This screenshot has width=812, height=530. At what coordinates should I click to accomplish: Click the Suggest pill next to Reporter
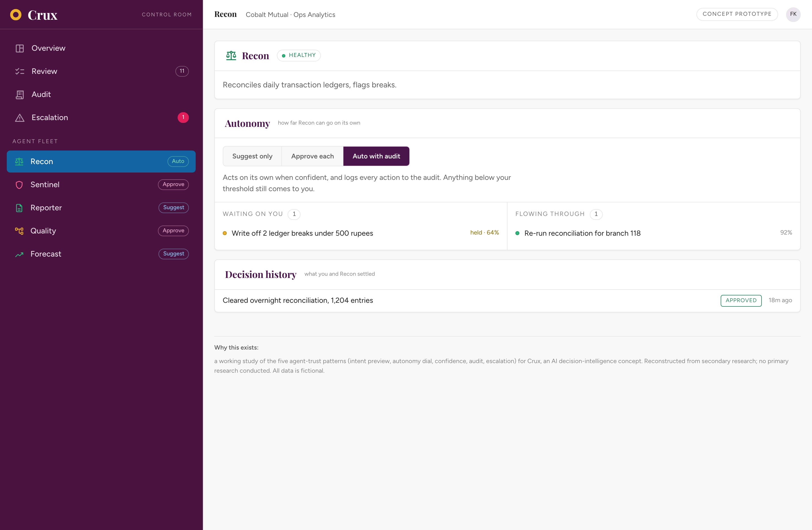tap(174, 208)
